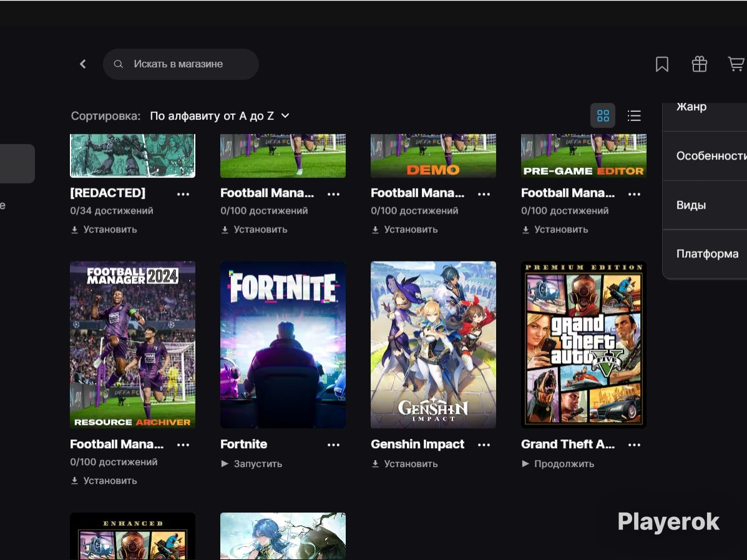Image resolution: width=747 pixels, height=560 pixels.
Task: Switch to list view
Action: 634,115
